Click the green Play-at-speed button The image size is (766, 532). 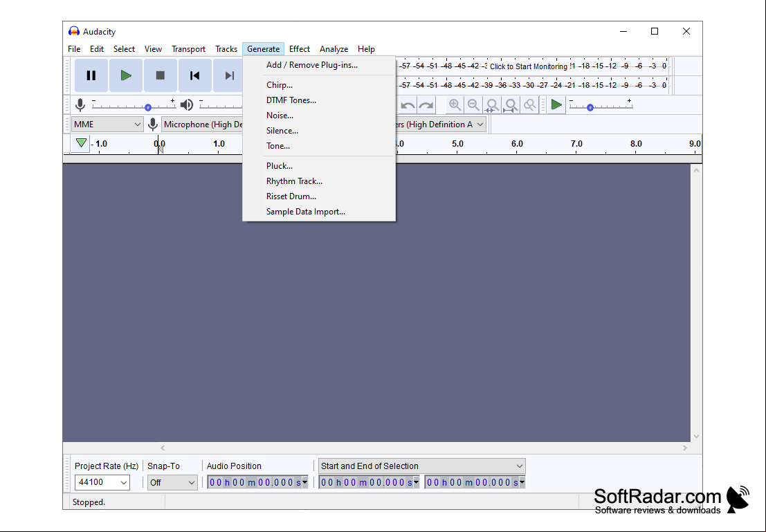(556, 104)
